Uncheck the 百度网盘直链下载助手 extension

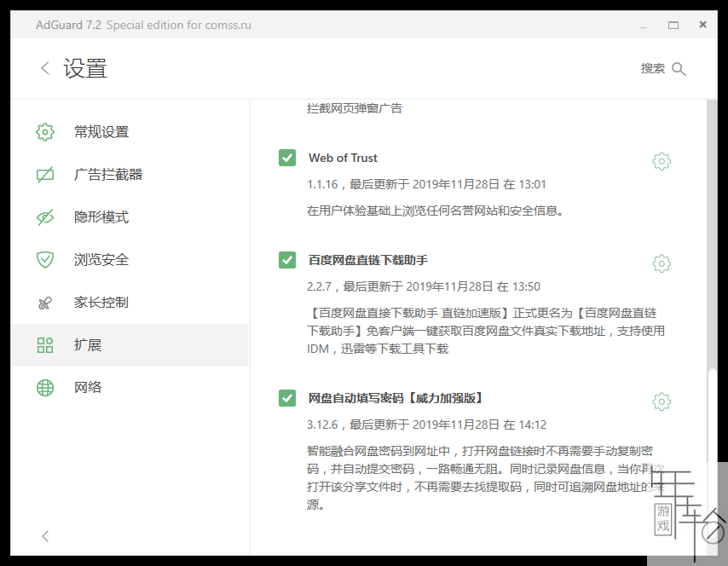point(287,260)
